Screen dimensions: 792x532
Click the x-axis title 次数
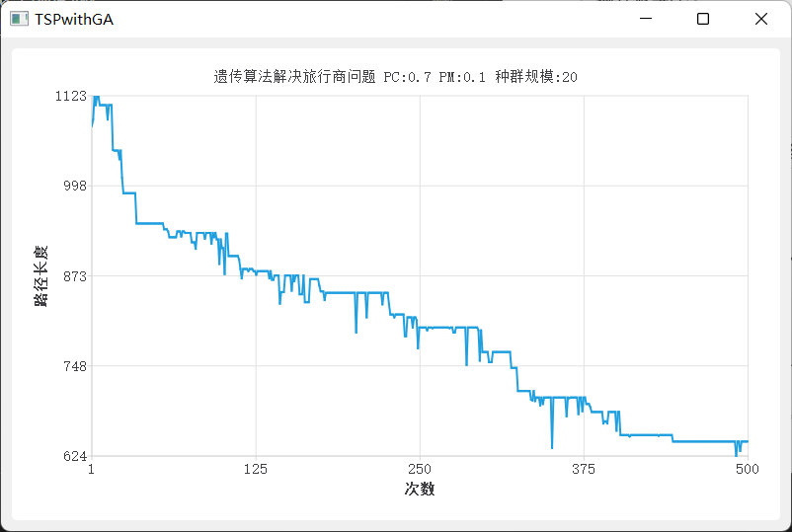coord(420,489)
